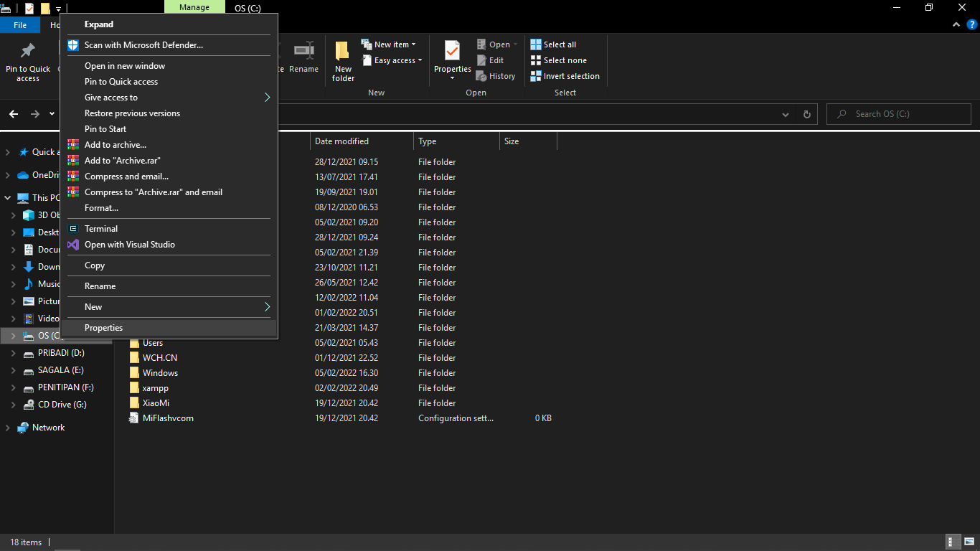
Task: Choose Compress and email...
Action: point(169,176)
